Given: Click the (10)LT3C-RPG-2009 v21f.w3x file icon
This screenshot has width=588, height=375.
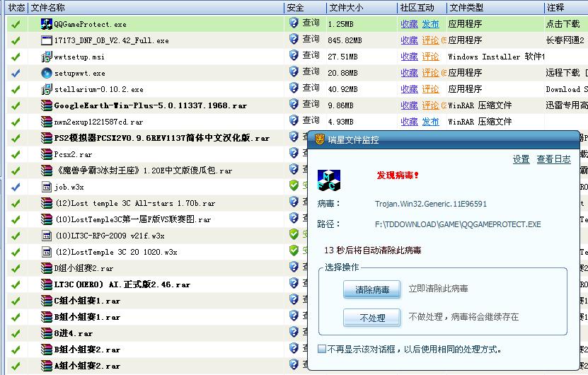Looking at the screenshot, I should coord(47,236).
